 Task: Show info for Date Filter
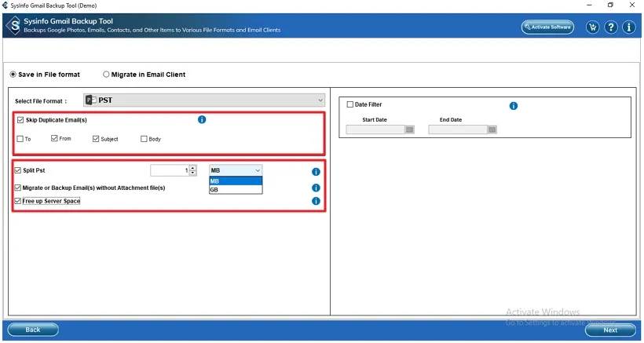tap(514, 106)
